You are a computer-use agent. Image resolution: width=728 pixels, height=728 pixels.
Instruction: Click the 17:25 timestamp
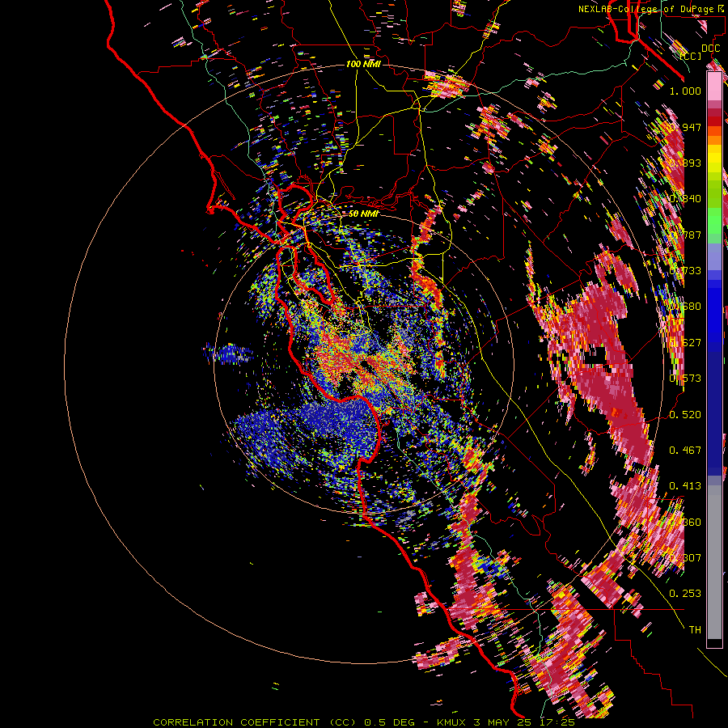coord(557,722)
